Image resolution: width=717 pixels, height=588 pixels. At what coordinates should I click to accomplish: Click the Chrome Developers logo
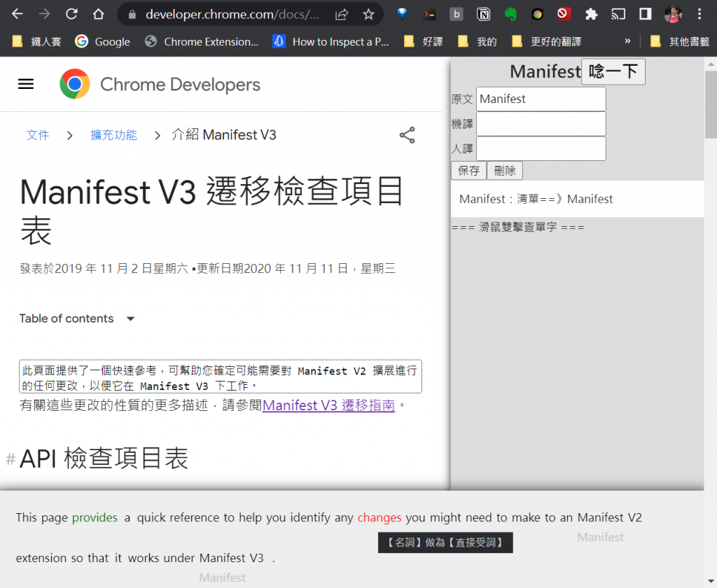160,84
